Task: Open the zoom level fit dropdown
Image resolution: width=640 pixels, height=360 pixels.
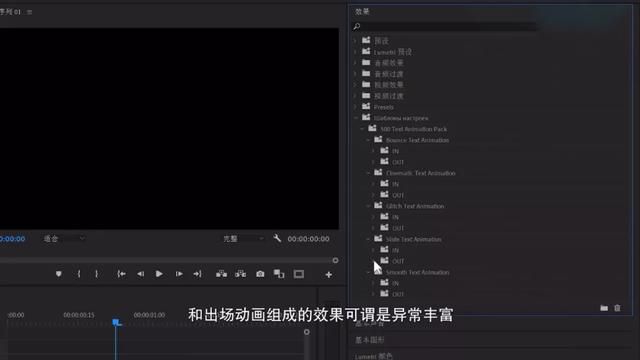Action: (64, 238)
